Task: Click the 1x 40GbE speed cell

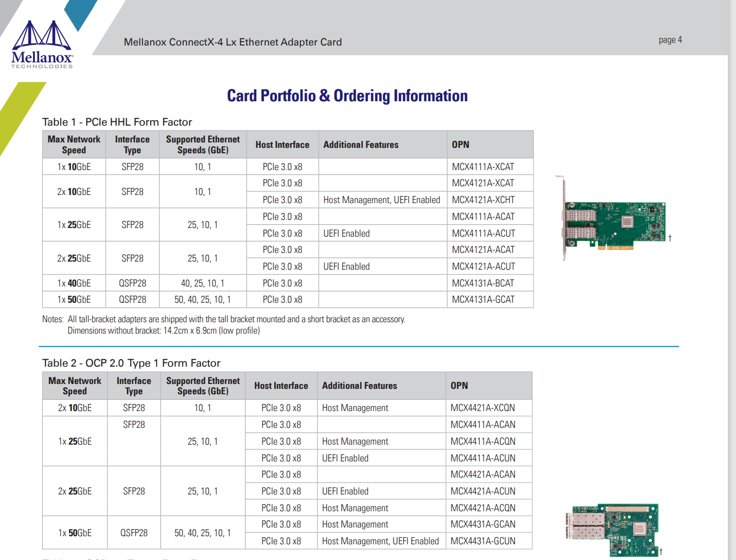Action: [74, 283]
